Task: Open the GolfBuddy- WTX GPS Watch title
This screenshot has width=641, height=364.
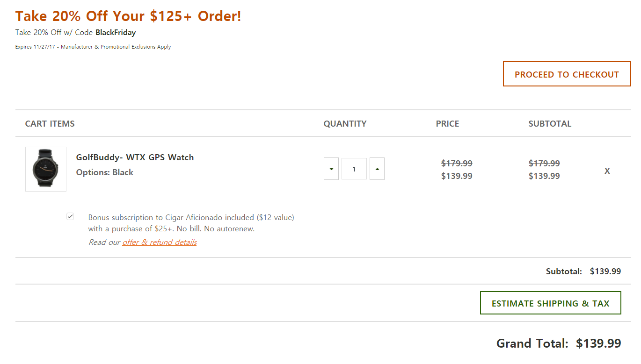Action: pos(135,157)
